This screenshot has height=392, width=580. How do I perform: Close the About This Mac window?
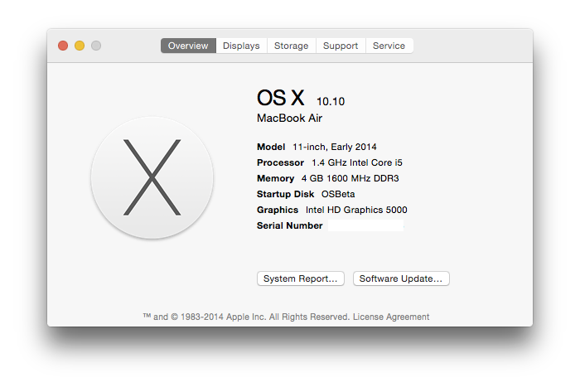click(63, 46)
